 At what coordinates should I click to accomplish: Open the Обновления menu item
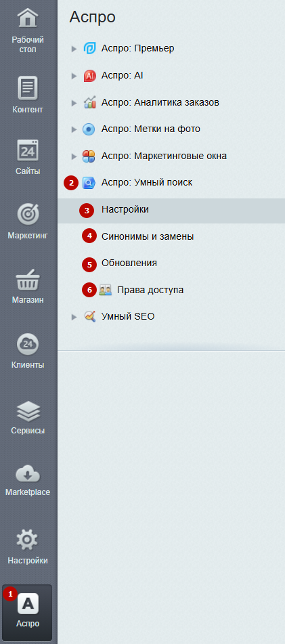(x=129, y=263)
